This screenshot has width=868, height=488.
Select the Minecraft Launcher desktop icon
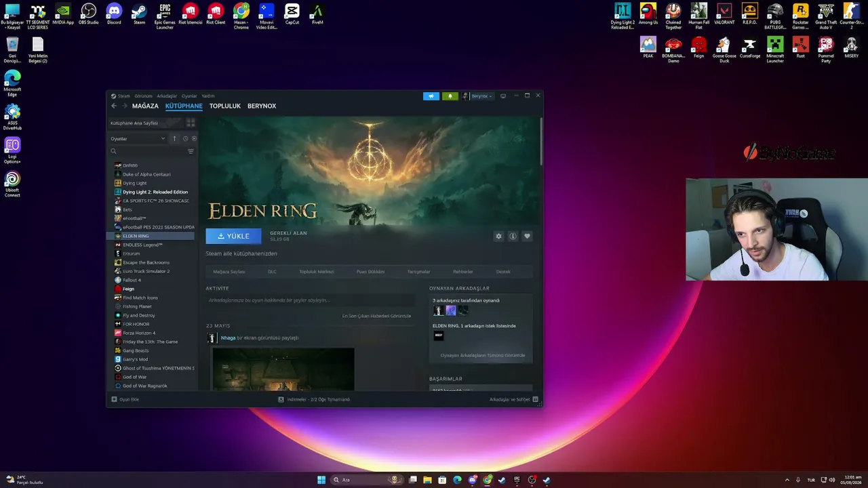pos(775,50)
